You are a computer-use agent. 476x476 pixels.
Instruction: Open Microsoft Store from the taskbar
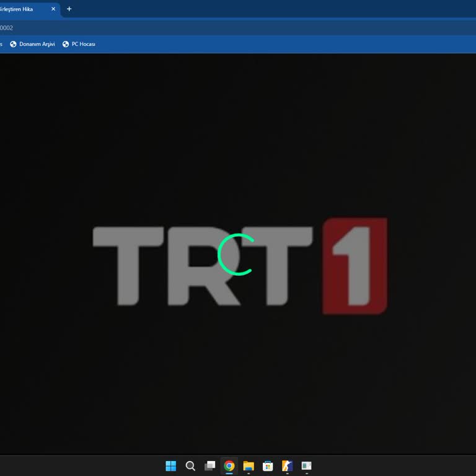pyautogui.click(x=268, y=466)
